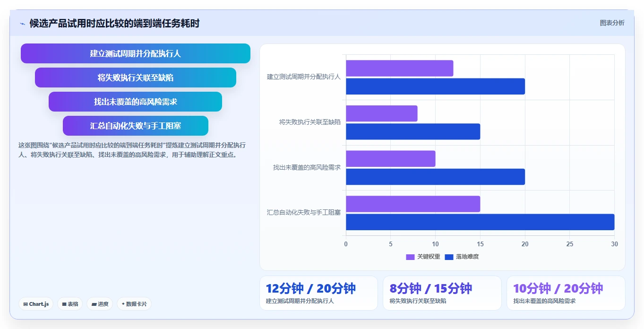Click x-axis tick value 5
This screenshot has height=329, width=644.
point(391,244)
